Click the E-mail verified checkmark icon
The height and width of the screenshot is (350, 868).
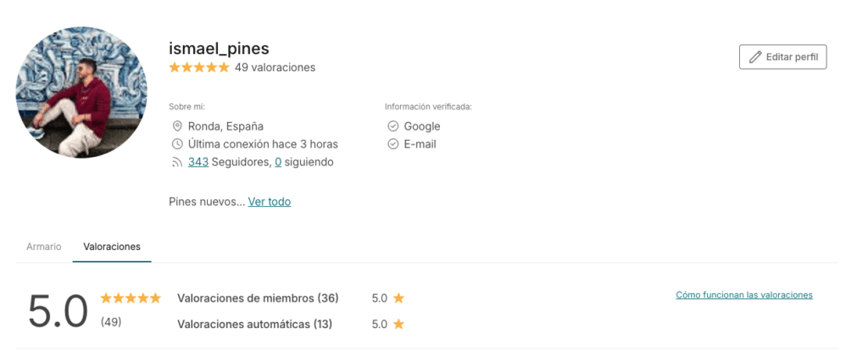[x=392, y=144]
